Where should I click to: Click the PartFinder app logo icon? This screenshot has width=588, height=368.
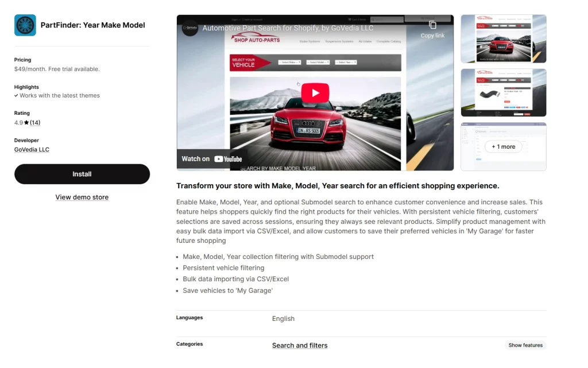pos(25,25)
